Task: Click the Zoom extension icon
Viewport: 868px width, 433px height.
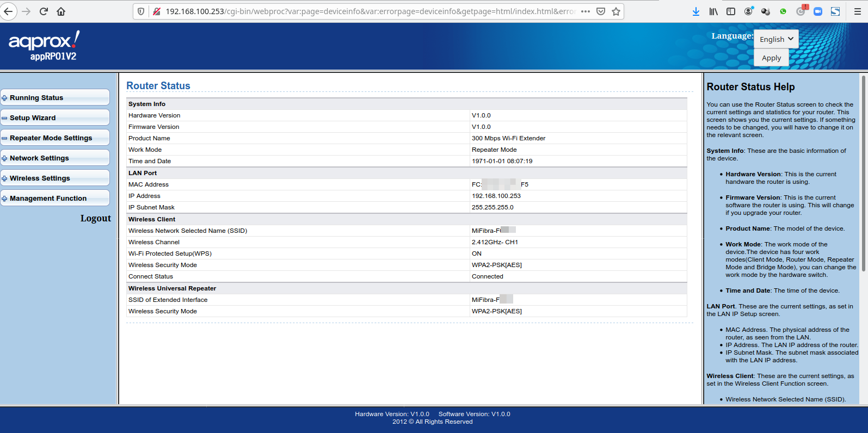Action: pos(817,11)
